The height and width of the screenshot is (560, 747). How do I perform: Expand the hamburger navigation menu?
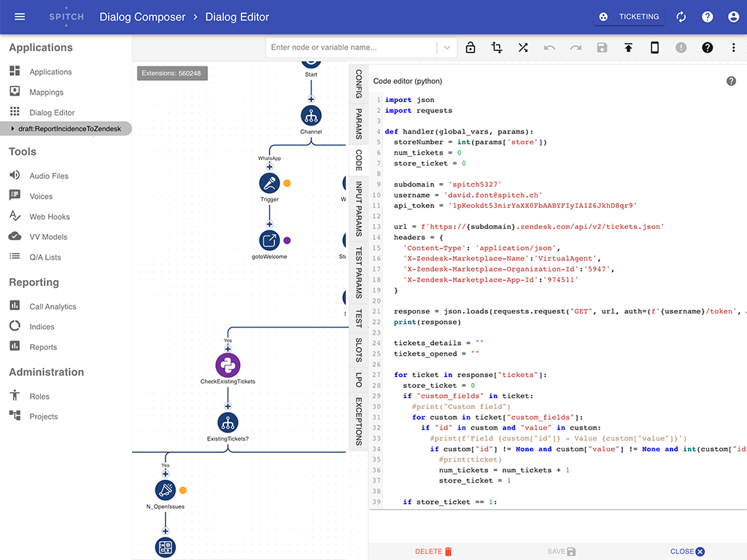tap(19, 16)
